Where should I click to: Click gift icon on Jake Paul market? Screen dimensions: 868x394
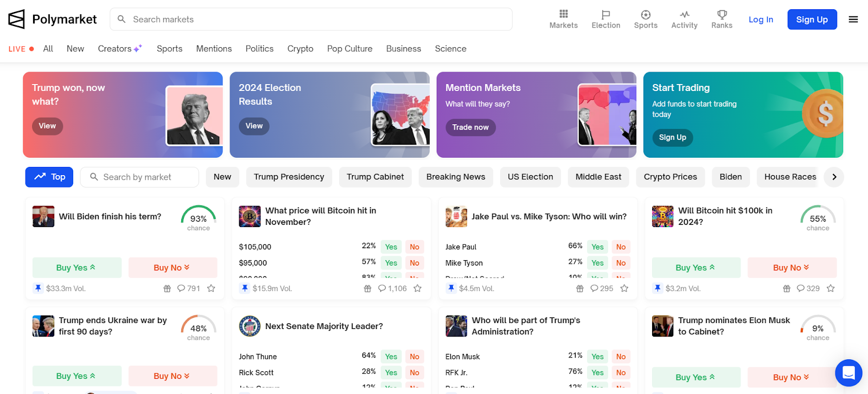pyautogui.click(x=580, y=288)
